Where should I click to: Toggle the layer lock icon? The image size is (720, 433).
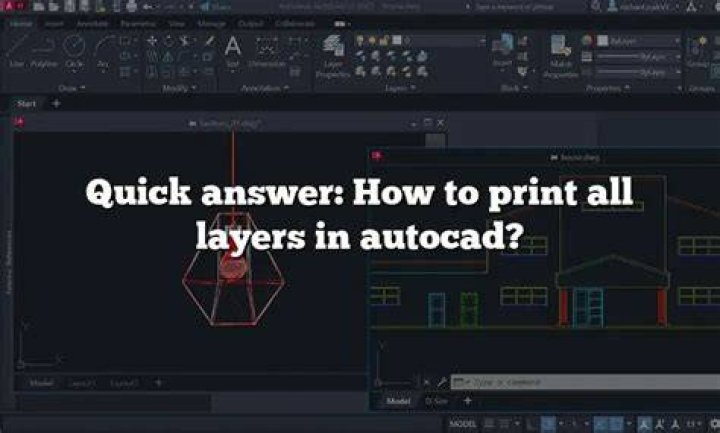[x=384, y=40]
